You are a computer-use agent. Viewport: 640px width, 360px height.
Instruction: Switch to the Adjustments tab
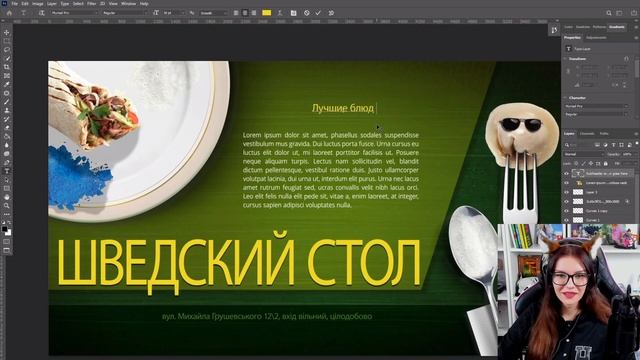pos(596,38)
